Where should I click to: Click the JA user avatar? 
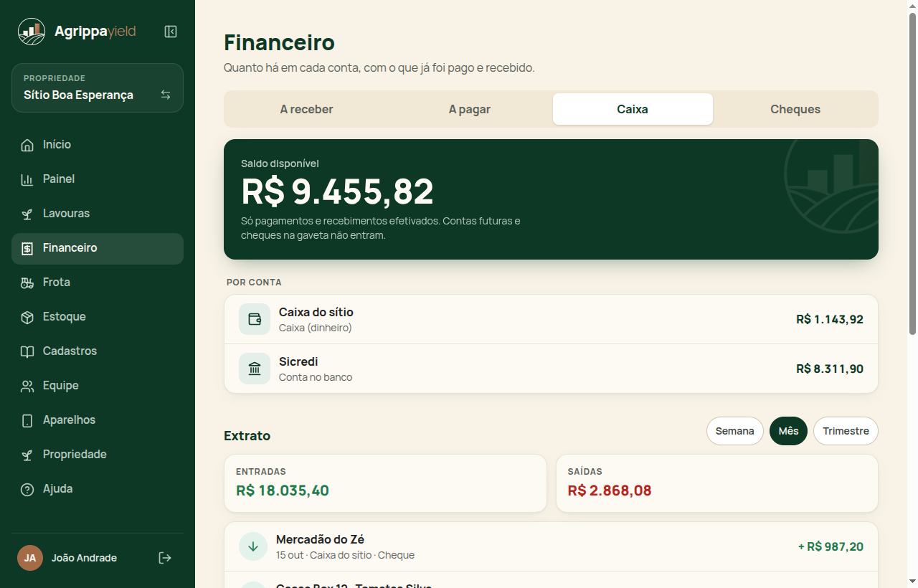[30, 558]
